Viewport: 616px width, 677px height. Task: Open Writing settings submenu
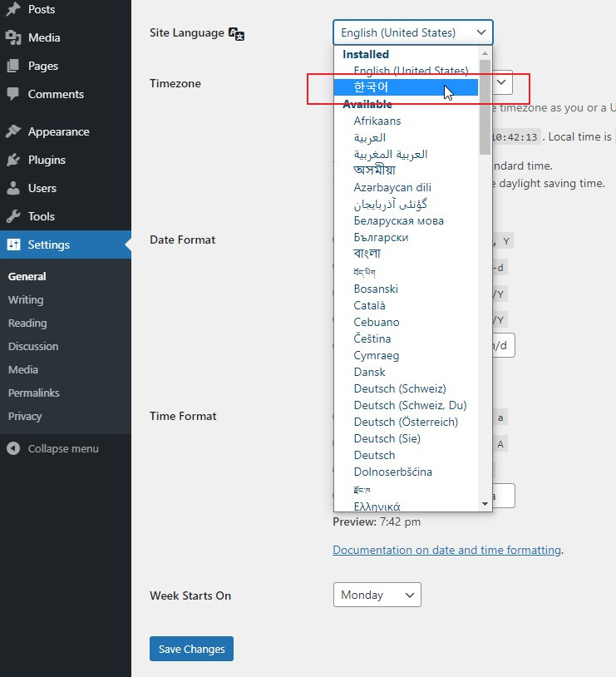(26, 299)
